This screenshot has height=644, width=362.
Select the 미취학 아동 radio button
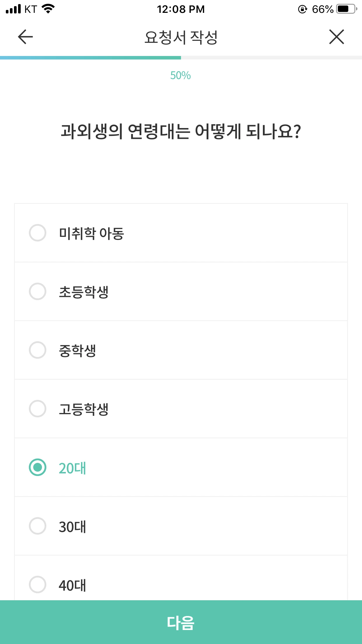click(x=38, y=233)
